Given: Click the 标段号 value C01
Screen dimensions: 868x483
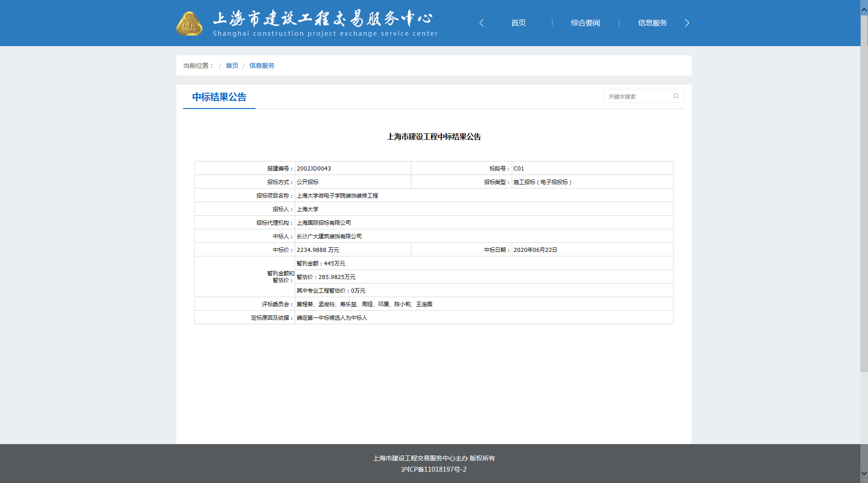Looking at the screenshot, I should pyautogui.click(x=519, y=168).
